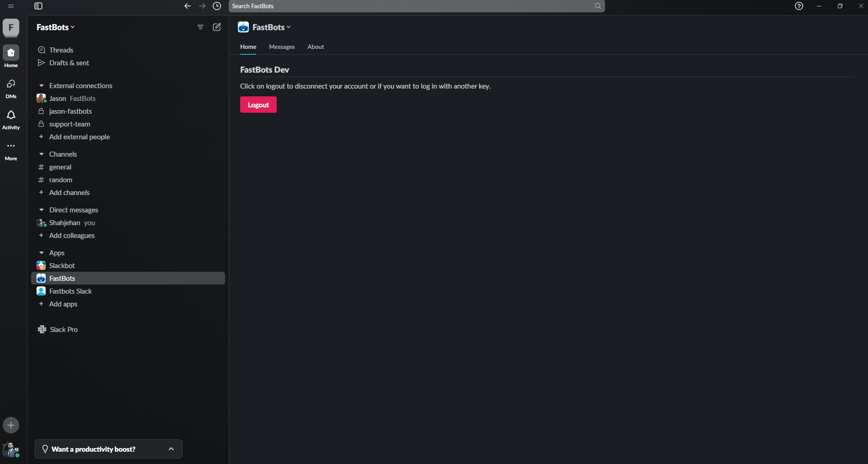Open your profile avatar at bottom left

pos(11,449)
